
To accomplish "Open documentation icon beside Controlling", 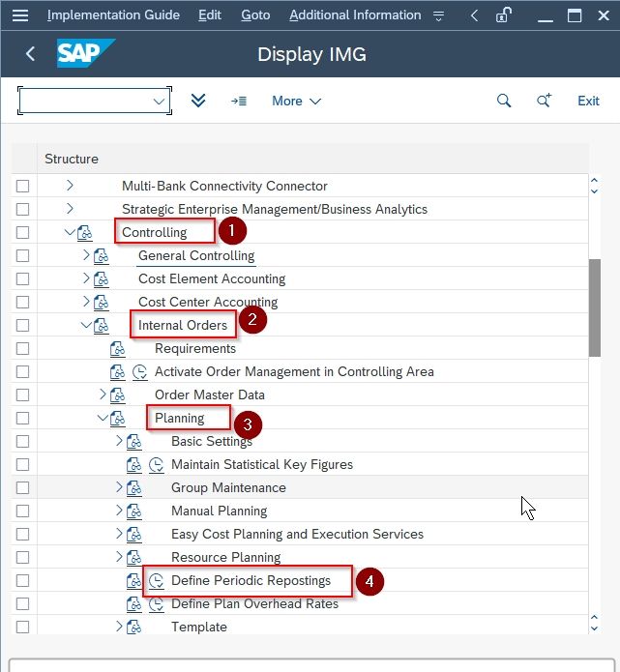I will point(85,233).
